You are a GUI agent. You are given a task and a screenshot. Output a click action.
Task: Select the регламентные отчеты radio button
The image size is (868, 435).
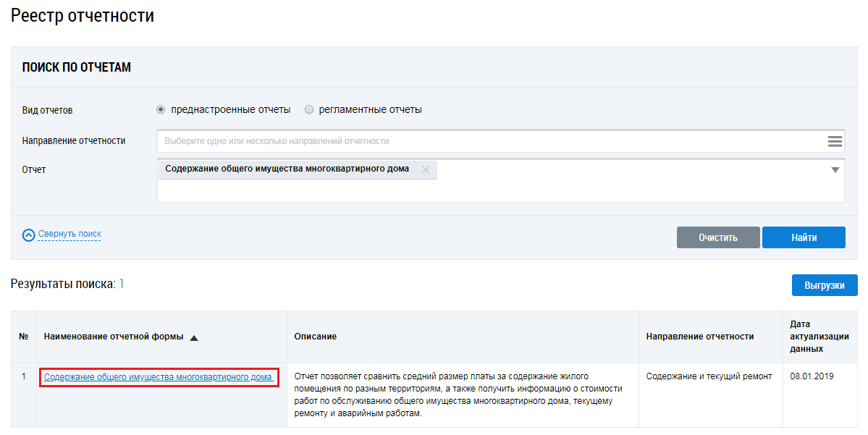(x=309, y=110)
